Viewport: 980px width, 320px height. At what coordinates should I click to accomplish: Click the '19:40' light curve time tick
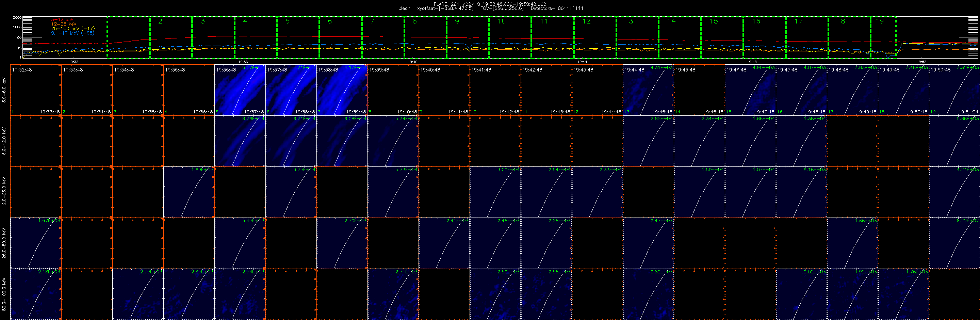pyautogui.click(x=412, y=62)
